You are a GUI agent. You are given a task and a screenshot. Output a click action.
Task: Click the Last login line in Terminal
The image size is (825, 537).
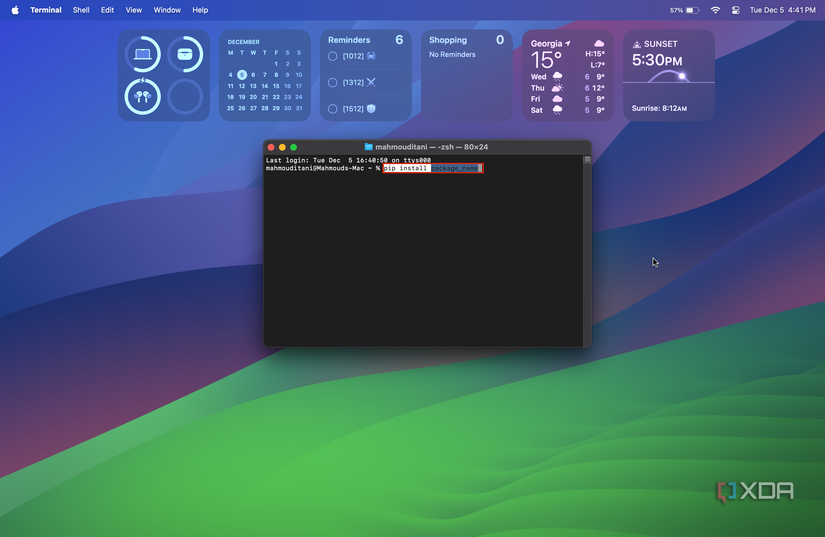348,160
